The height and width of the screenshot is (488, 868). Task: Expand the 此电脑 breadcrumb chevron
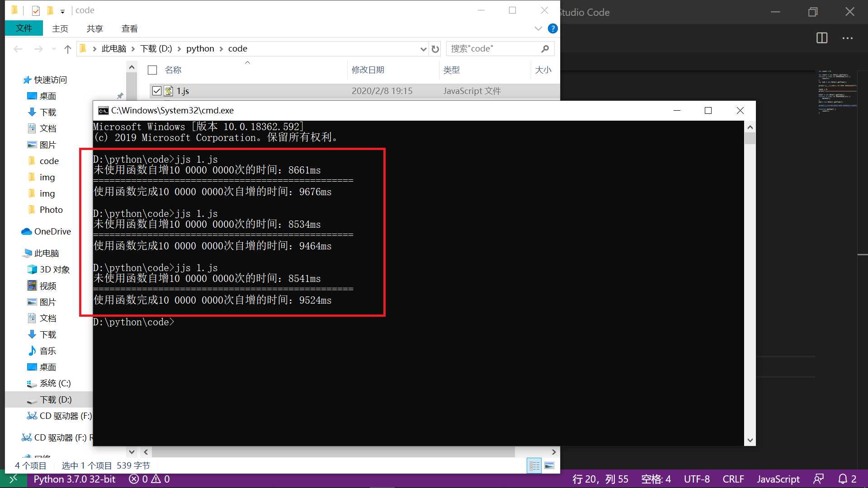point(133,49)
